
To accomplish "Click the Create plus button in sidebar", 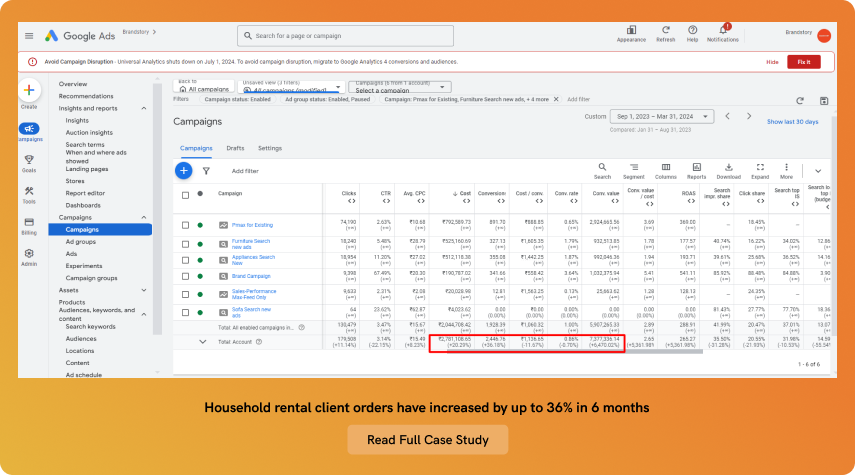I will click(x=29, y=91).
